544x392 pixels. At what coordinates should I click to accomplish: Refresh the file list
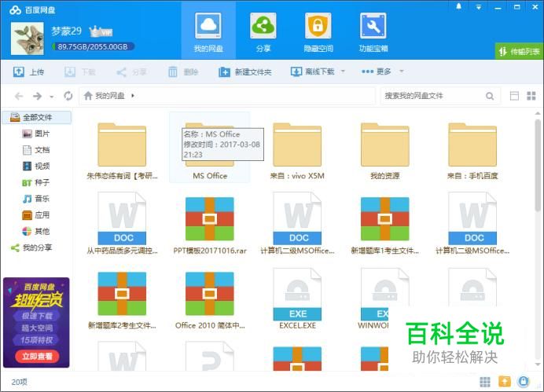(x=68, y=96)
